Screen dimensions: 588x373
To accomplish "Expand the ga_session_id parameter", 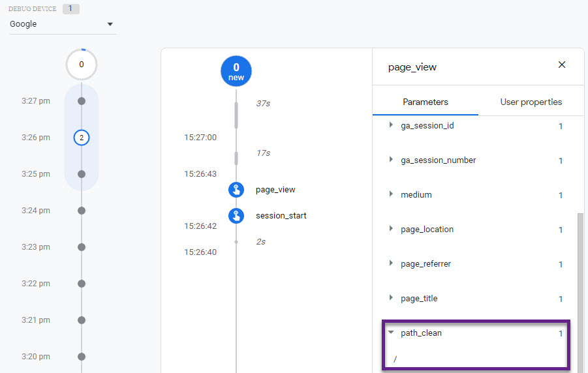I will pos(391,125).
